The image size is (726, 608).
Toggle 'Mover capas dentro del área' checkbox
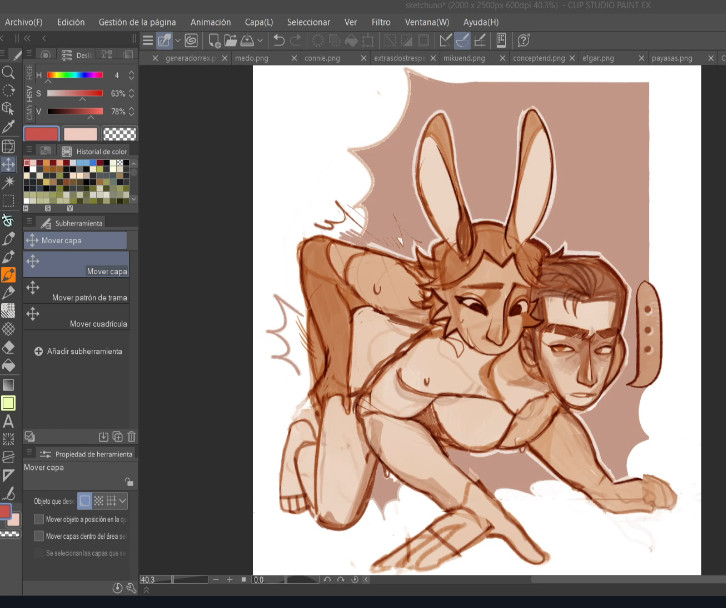[x=39, y=536]
